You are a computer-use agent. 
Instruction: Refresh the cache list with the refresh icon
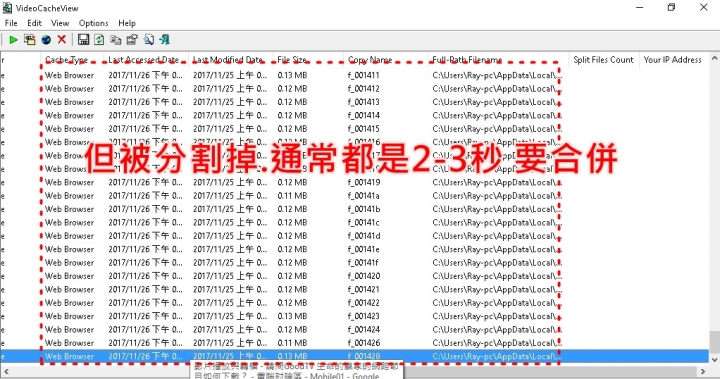(99, 40)
